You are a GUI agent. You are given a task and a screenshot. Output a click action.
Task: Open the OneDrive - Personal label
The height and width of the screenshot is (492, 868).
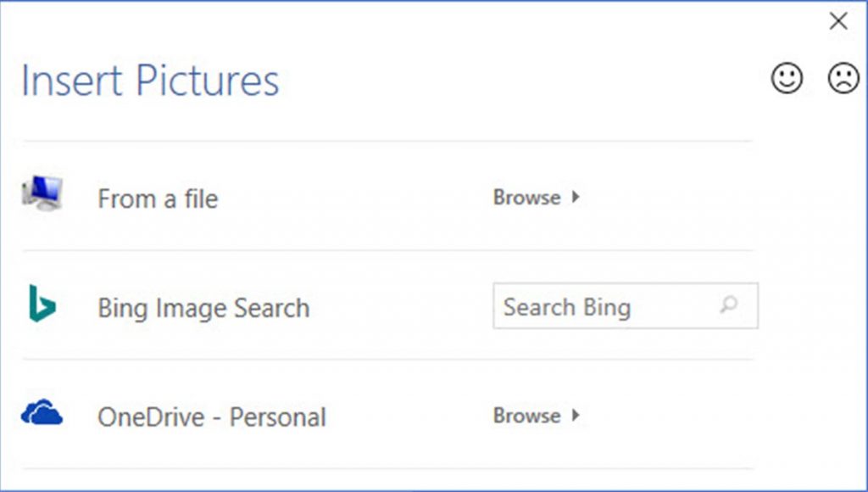click(212, 416)
